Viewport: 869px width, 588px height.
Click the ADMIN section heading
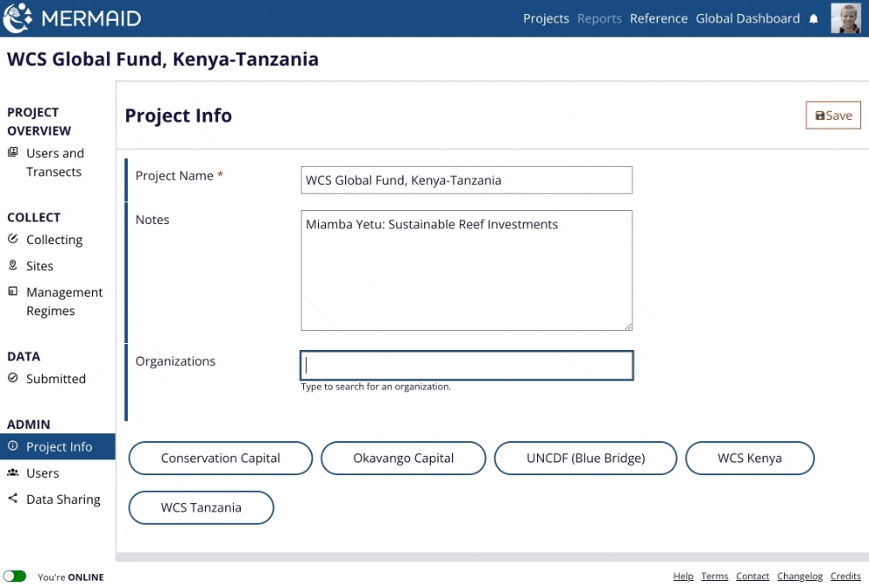29,425
